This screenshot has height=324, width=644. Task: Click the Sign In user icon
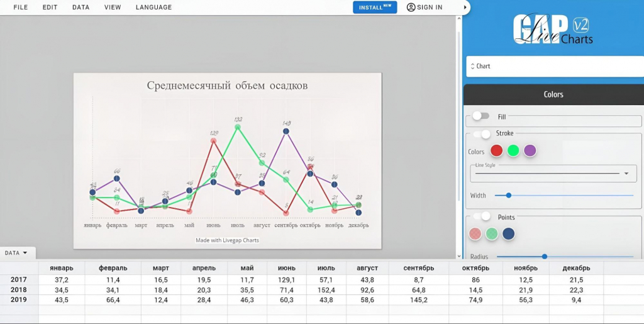click(411, 8)
